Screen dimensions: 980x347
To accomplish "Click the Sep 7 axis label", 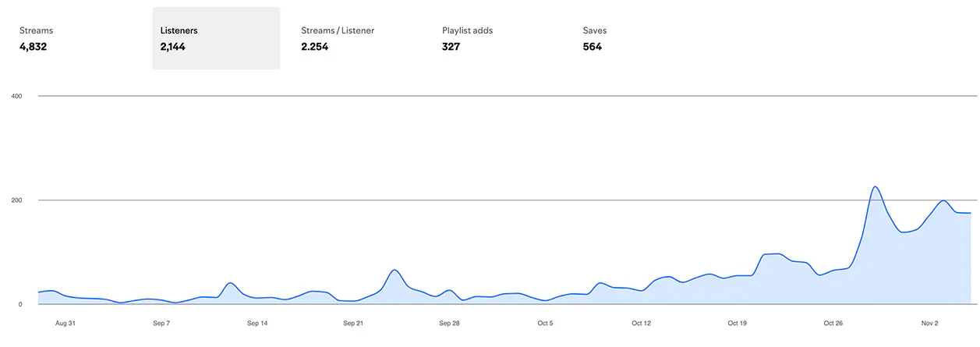I will point(161,323).
